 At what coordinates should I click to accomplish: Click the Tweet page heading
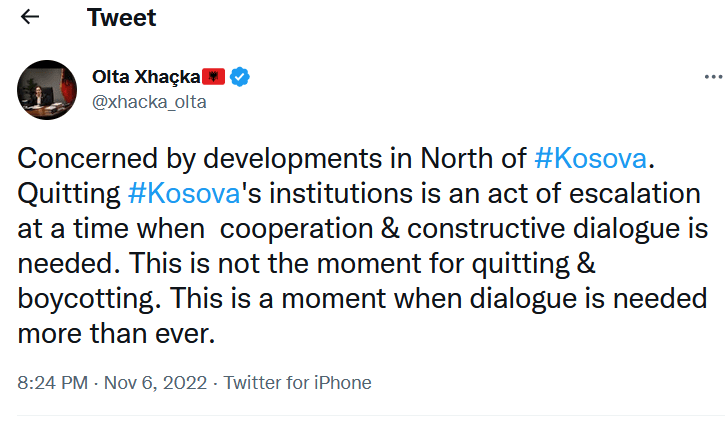point(121,18)
